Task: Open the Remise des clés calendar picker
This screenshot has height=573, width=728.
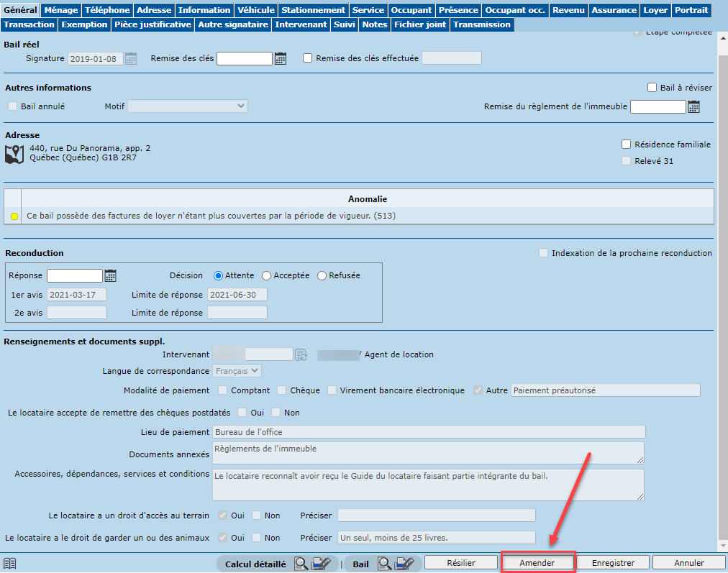Action: coord(281,59)
